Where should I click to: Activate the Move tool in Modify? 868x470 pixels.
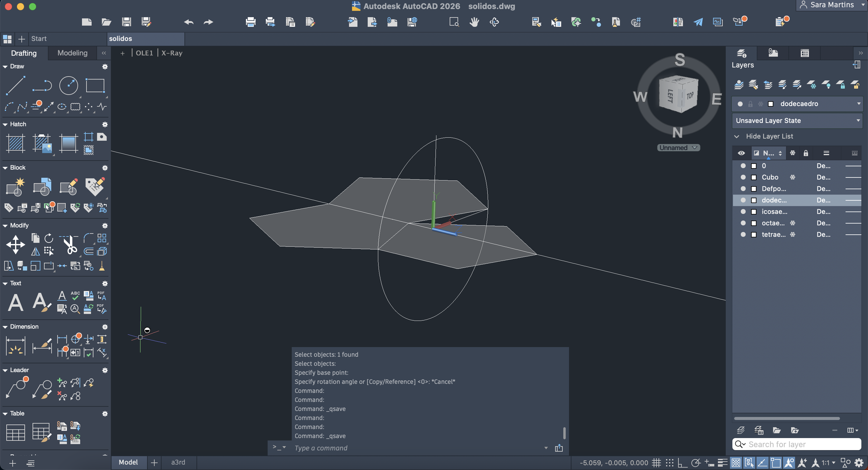pyautogui.click(x=15, y=244)
